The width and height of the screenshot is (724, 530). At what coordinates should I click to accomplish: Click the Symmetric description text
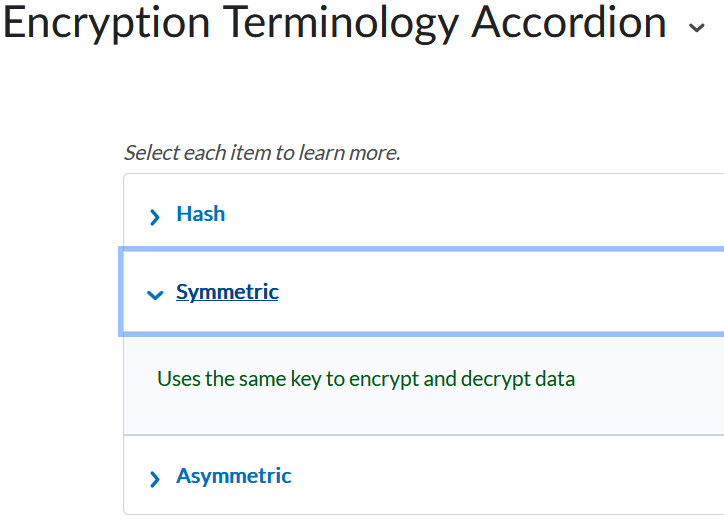click(366, 379)
